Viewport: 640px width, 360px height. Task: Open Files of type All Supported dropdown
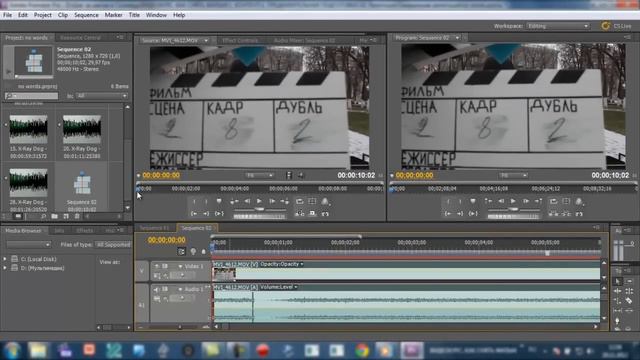click(x=113, y=244)
